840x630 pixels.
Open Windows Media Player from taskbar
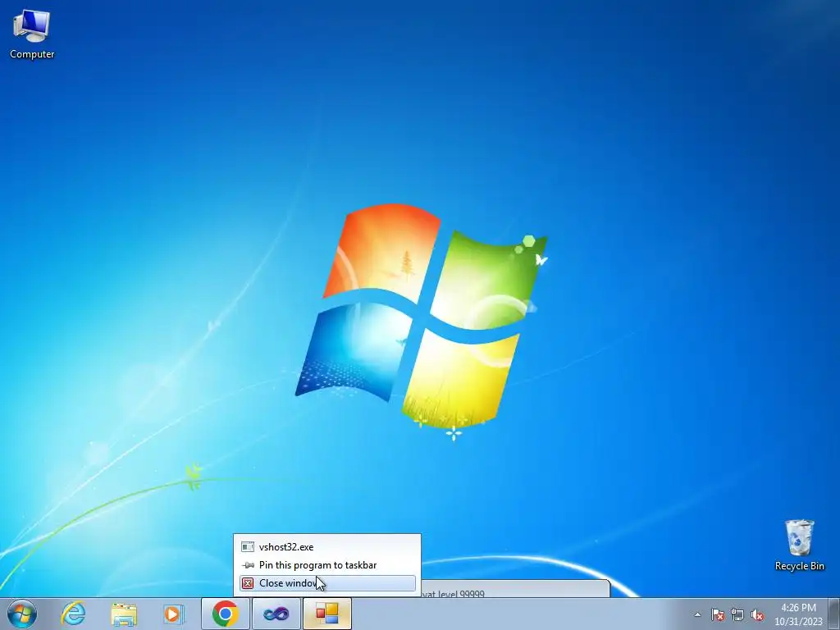point(173,614)
